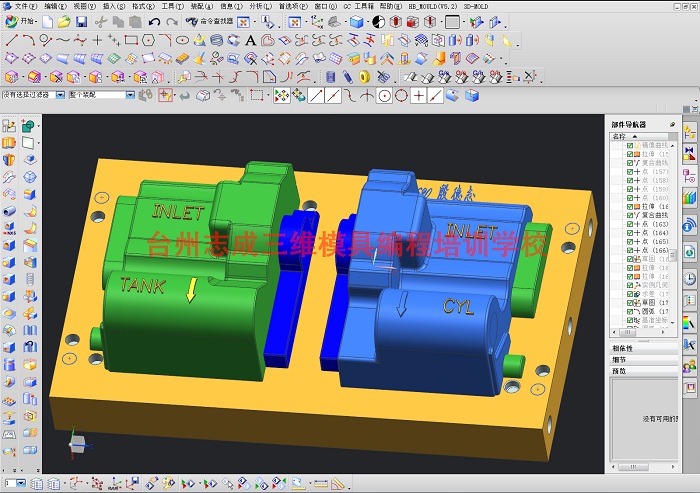Open the 编辑(E) menu
Image resolution: width=700 pixels, height=493 pixels.
[55, 6]
